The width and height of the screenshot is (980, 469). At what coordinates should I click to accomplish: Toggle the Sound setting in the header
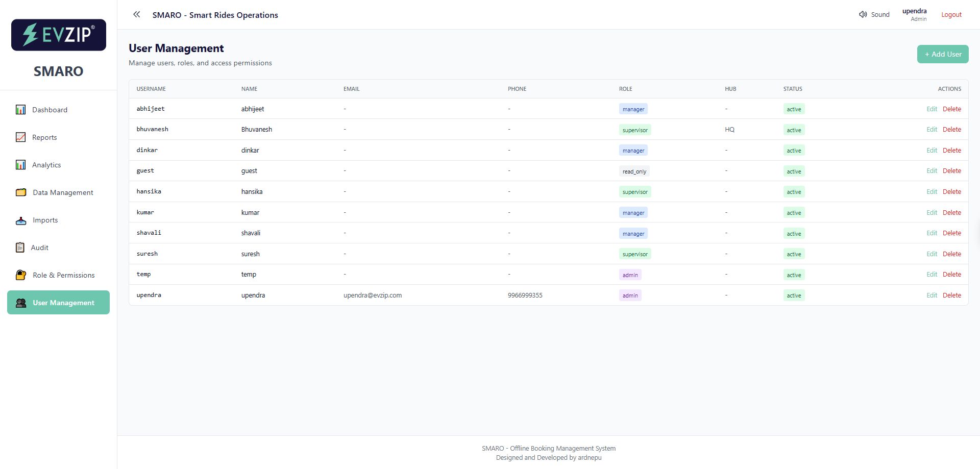874,14
